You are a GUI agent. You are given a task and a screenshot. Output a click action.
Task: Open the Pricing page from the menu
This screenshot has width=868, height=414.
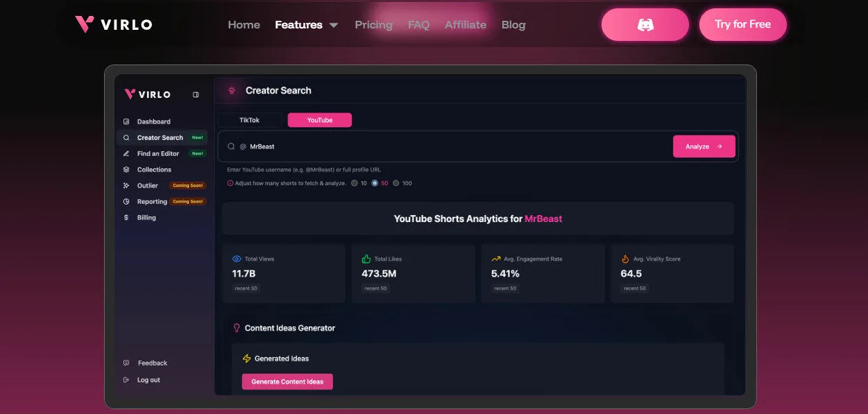pos(373,24)
